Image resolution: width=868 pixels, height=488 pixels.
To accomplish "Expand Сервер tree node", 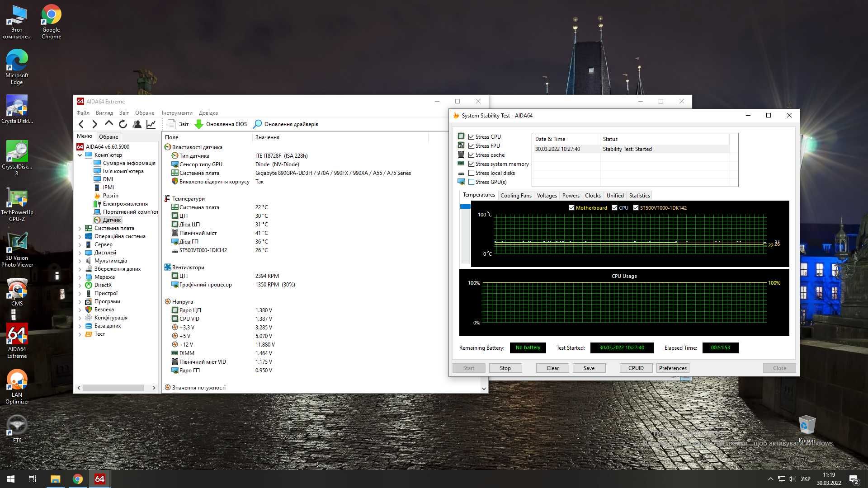I will coord(80,244).
